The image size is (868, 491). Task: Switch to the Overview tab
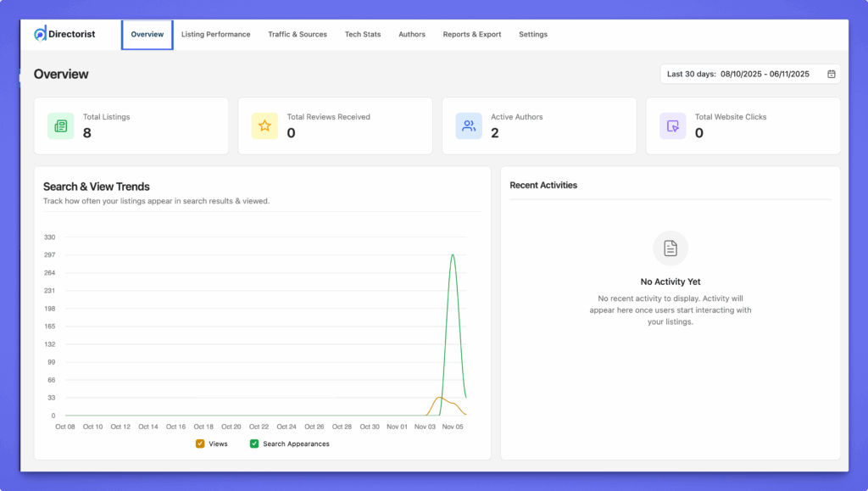click(x=147, y=35)
